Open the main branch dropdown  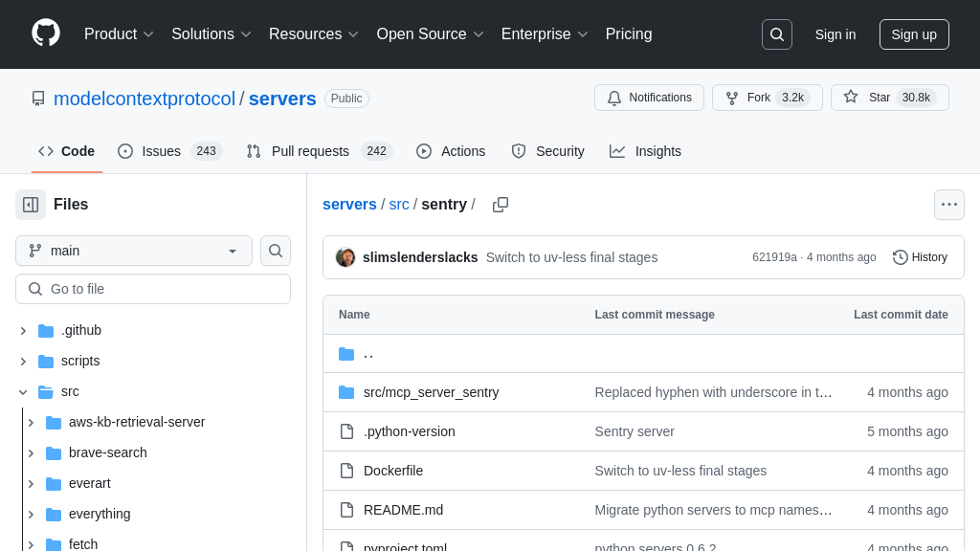click(134, 251)
